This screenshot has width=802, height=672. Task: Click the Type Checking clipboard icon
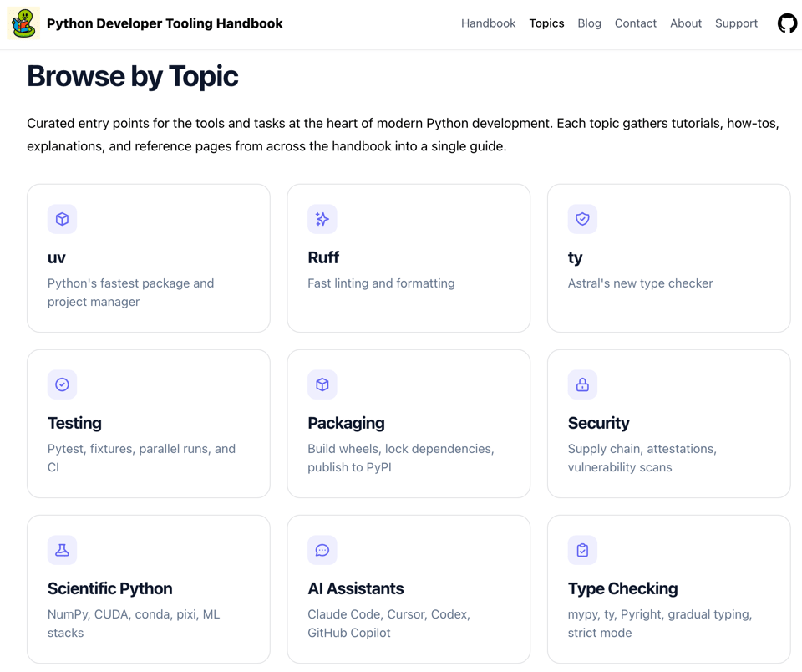[582, 550]
